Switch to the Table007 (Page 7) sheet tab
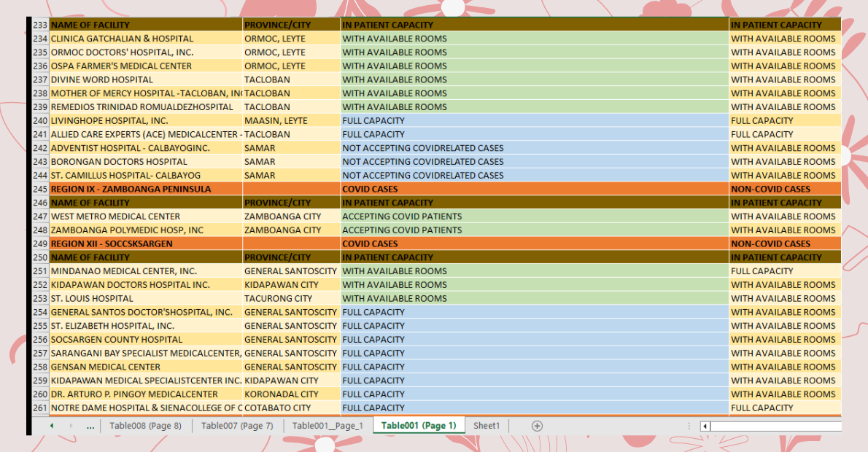868x452 pixels. (237, 426)
